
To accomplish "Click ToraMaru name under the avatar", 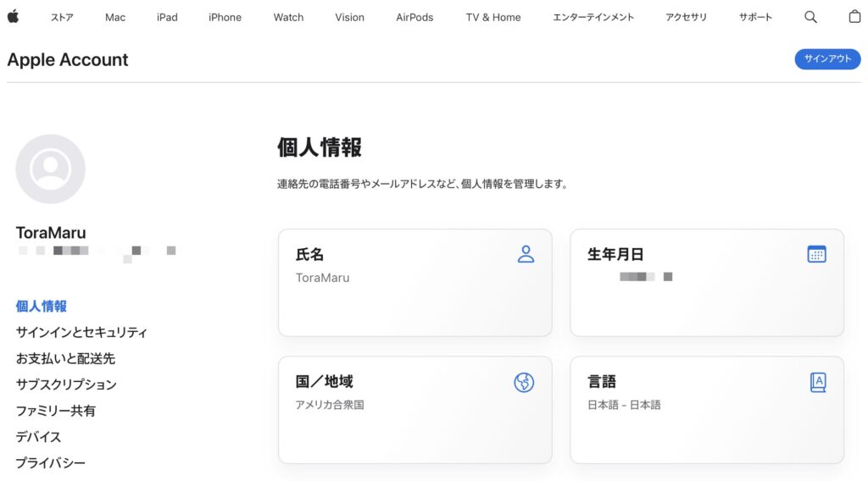I will (x=51, y=233).
